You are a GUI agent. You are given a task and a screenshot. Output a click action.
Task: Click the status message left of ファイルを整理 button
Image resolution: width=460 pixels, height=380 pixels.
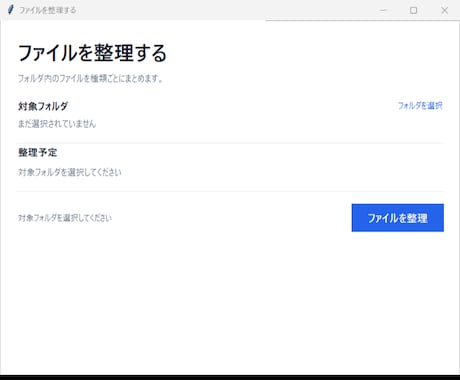[x=65, y=218]
